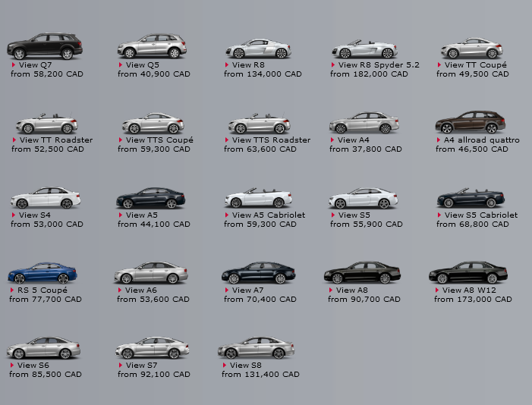Click the "from 68,800 CAD" price
This screenshot has height=405, width=532.
(x=473, y=224)
